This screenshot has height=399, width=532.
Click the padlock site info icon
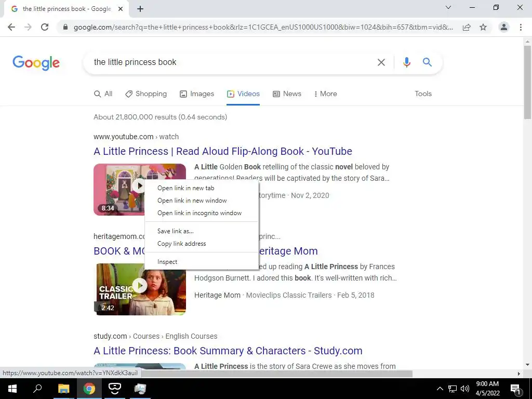coord(65,27)
